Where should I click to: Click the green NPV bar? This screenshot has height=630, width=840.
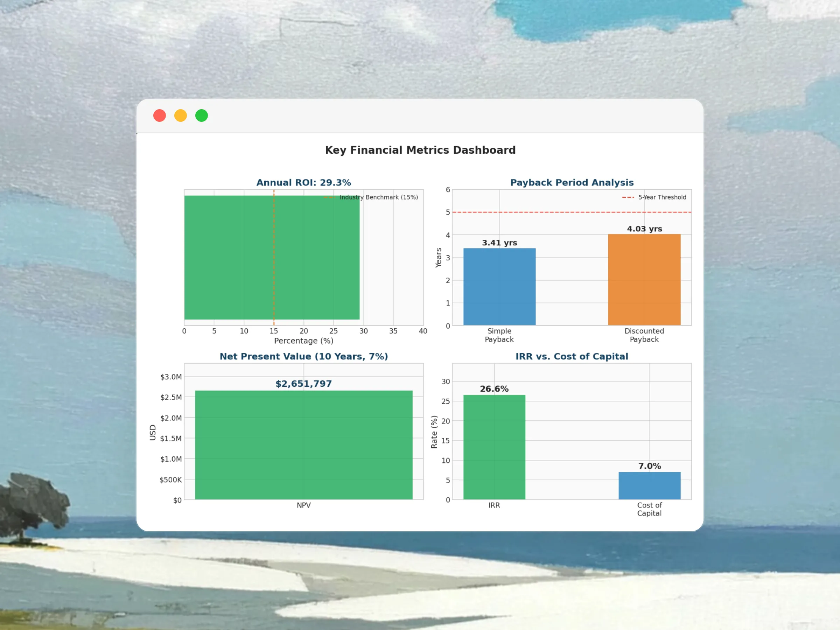pos(303,445)
